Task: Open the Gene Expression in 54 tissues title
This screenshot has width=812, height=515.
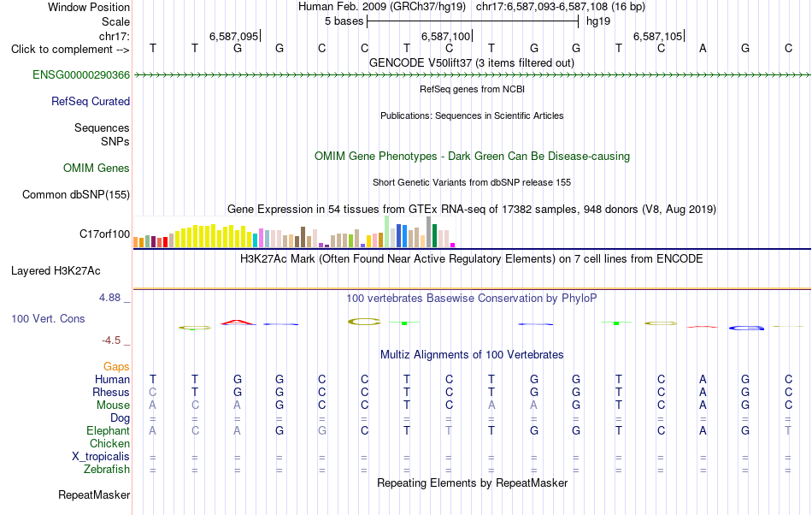Action: click(472, 210)
